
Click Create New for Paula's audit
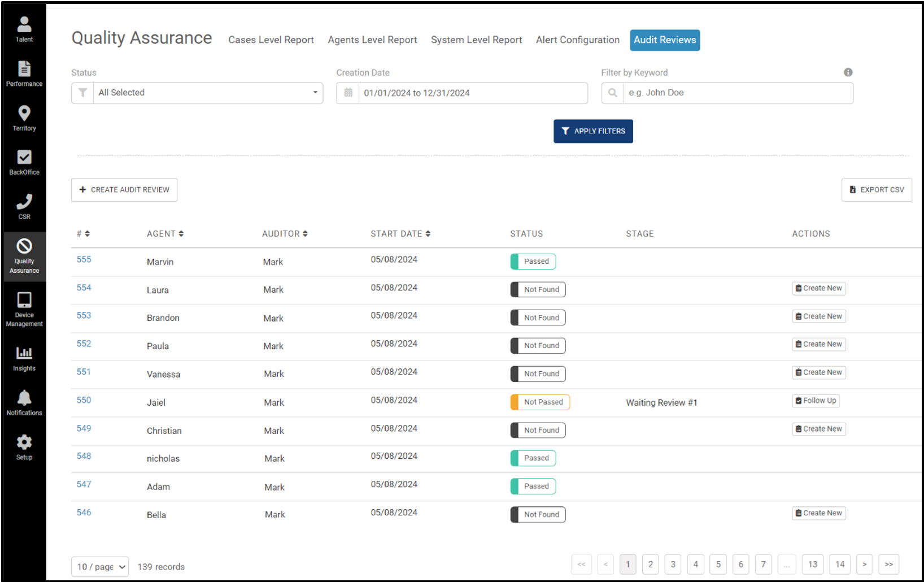pyautogui.click(x=819, y=344)
